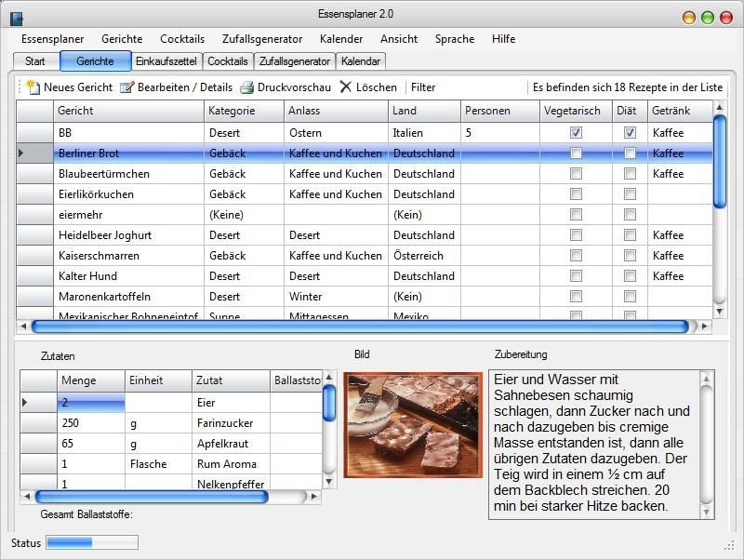Screen dimensions: 744x560
Task: Check Vegetarisch for Heidelbeer Joghurt
Action: pyautogui.click(x=576, y=235)
